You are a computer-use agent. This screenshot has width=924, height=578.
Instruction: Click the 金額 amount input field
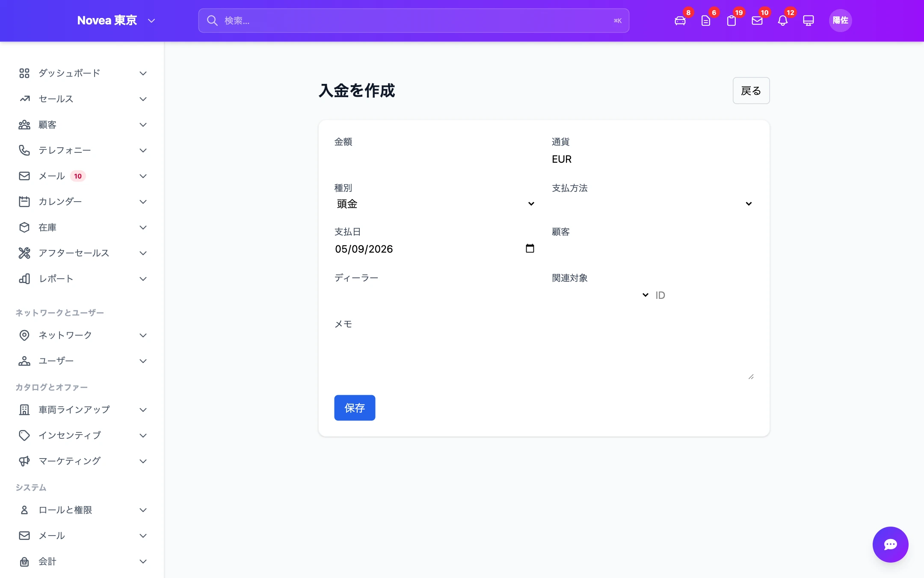(x=435, y=159)
